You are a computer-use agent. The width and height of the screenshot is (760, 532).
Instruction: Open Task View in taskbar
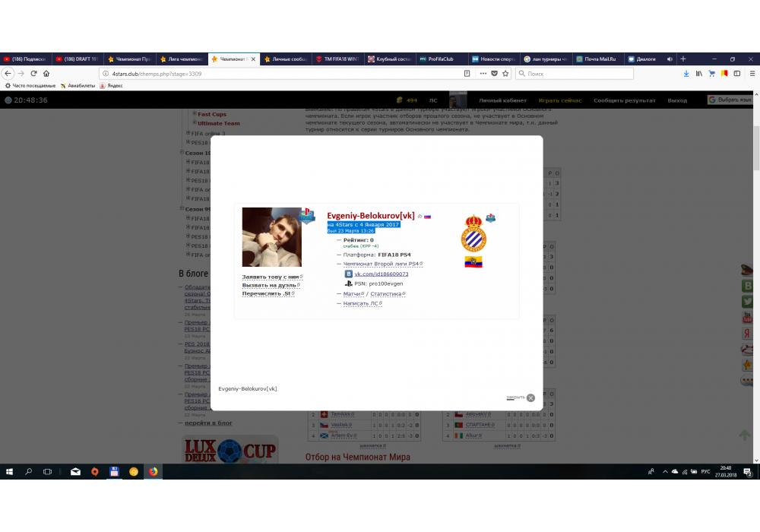click(47, 471)
